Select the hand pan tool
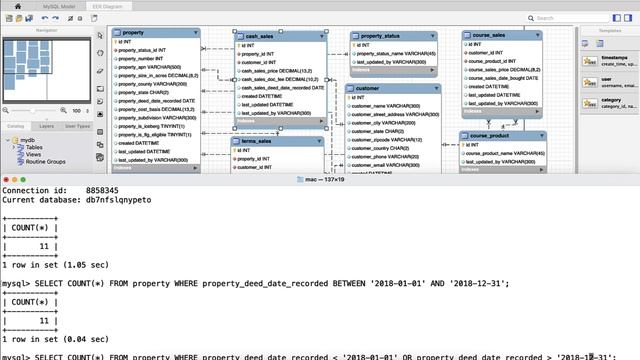Viewport: 640px width, 360px height. click(100, 53)
